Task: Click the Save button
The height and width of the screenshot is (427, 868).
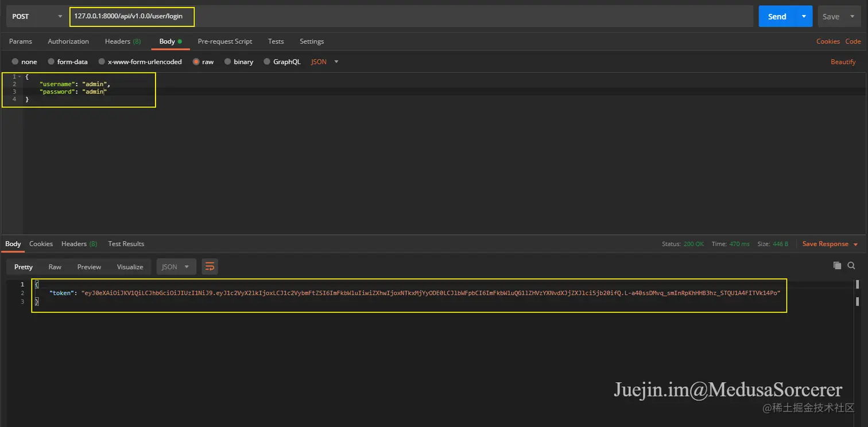Action: coord(831,17)
